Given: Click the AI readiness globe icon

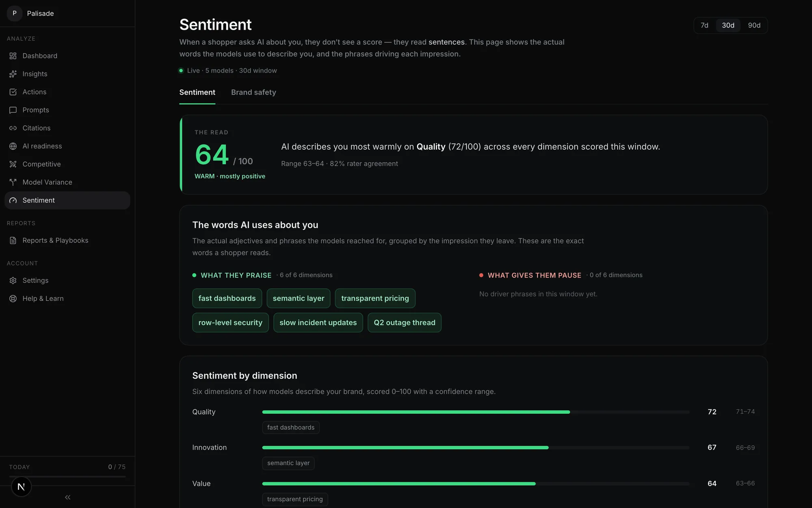Looking at the screenshot, I should click(13, 146).
